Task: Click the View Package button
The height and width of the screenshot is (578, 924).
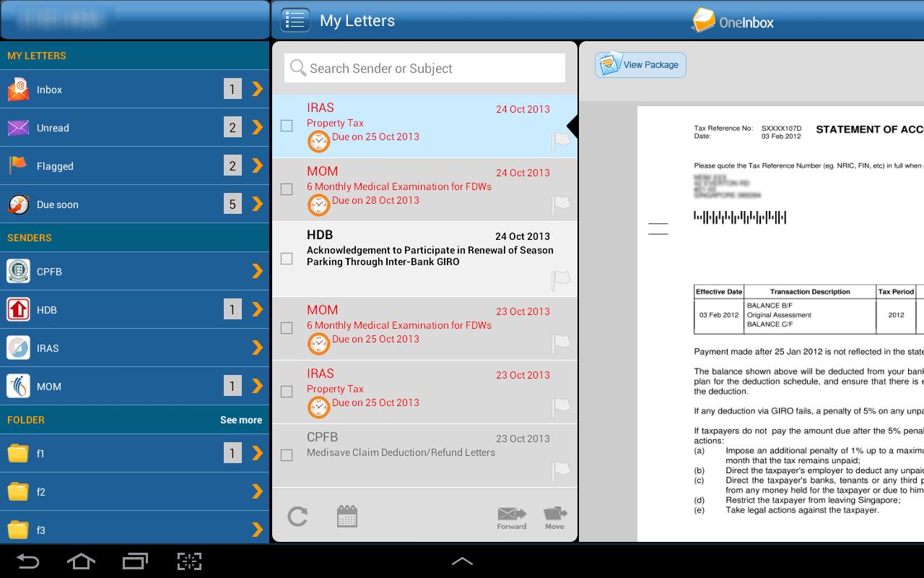Action: (x=640, y=64)
